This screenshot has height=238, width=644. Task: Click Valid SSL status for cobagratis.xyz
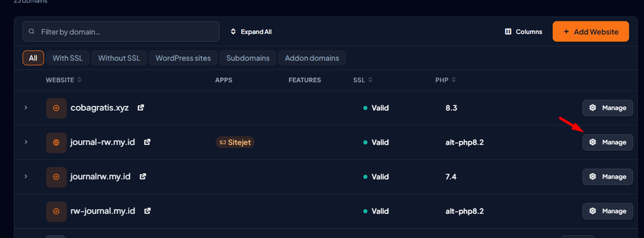[x=376, y=108]
